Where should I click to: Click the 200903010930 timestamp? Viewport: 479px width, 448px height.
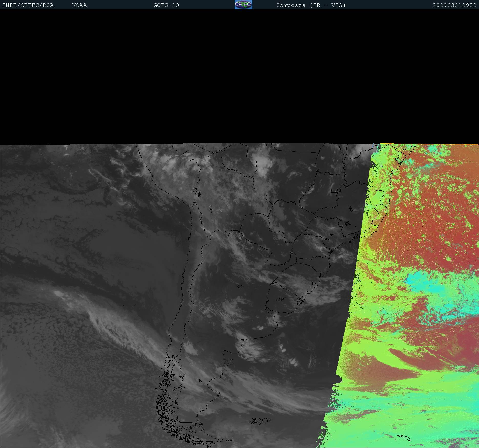[454, 5]
